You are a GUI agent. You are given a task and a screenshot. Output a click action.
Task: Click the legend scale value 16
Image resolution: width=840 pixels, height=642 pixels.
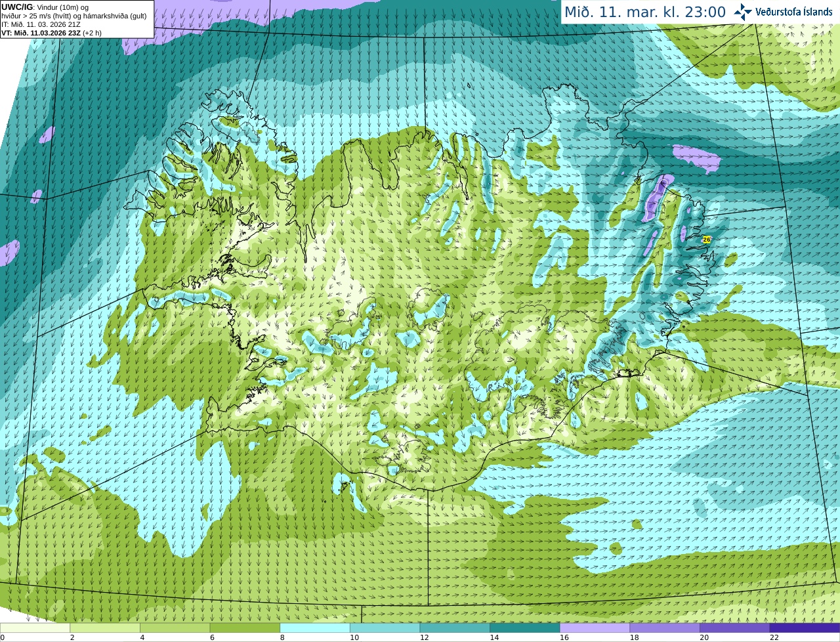(564, 637)
